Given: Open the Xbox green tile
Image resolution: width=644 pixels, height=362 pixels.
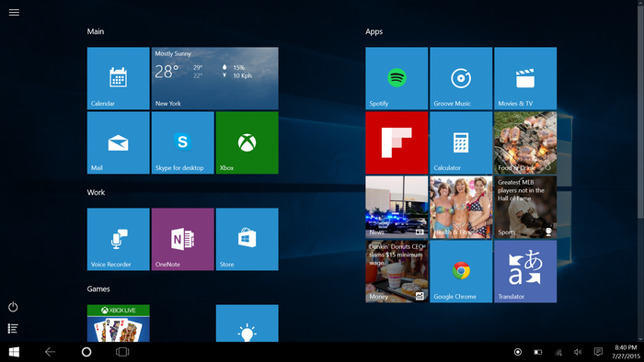Looking at the screenshot, I should pos(247,142).
